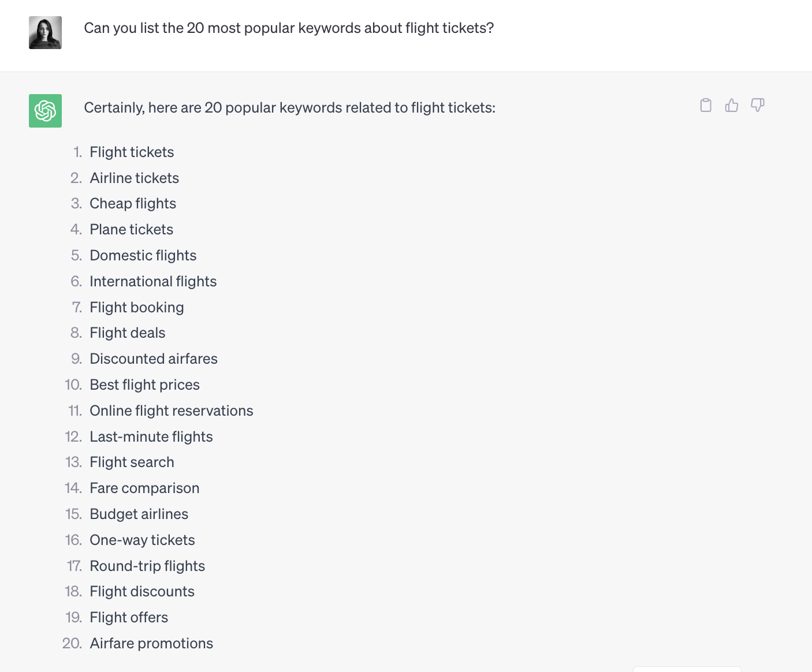Click the 'Airfare promotions' final item
812x672 pixels.
coord(151,644)
